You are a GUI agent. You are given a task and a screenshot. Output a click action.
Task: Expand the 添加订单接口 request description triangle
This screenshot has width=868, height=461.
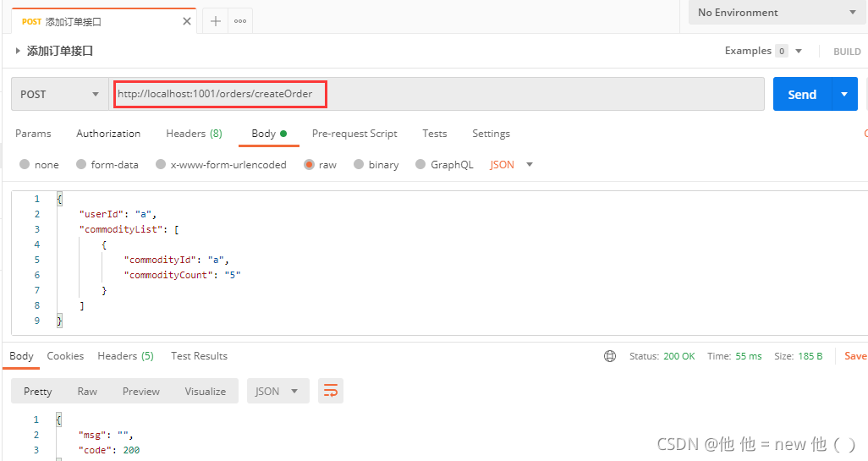pos(18,51)
